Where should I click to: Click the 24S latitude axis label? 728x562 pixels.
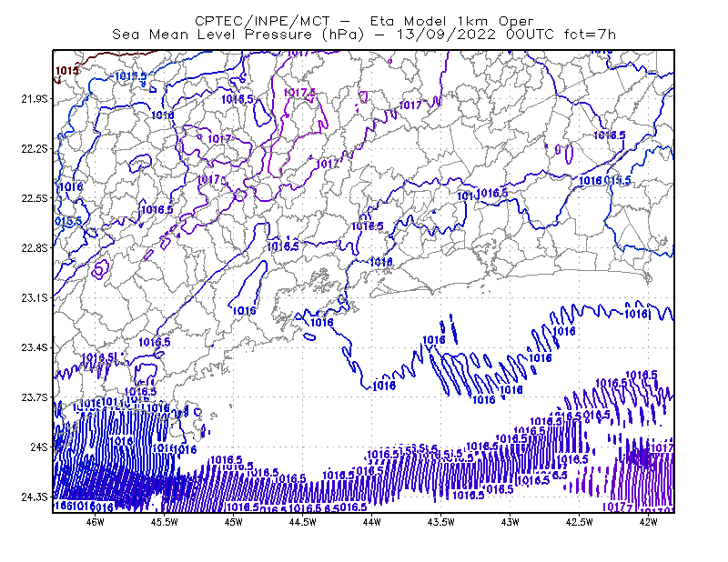[x=39, y=447]
